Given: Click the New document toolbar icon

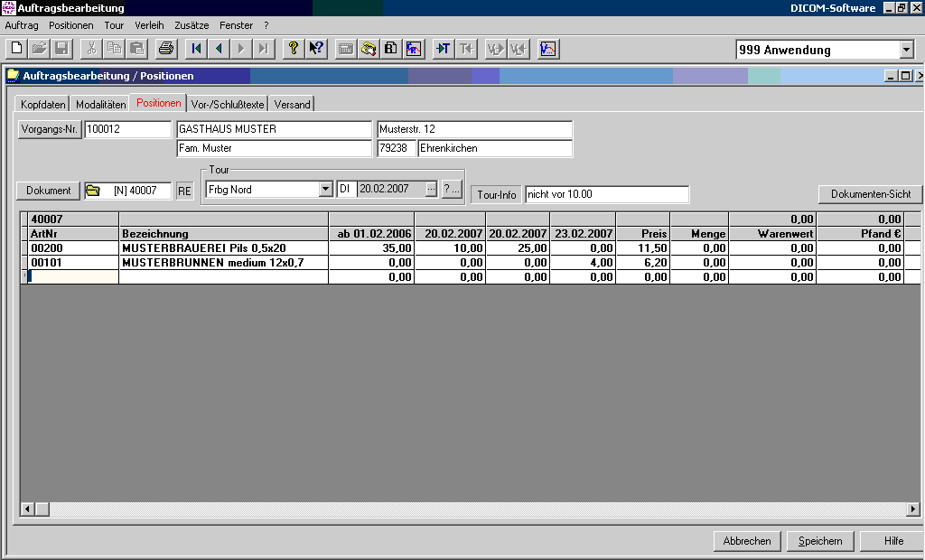Looking at the screenshot, I should tap(16, 49).
